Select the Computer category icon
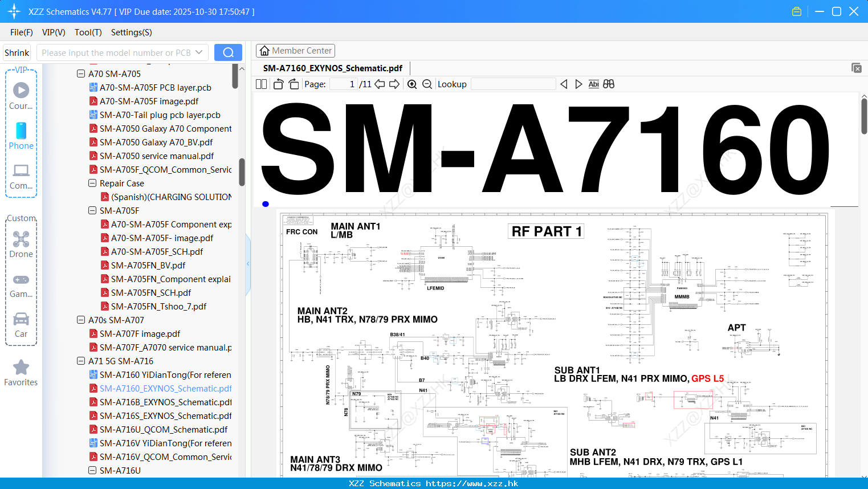This screenshot has height=489, width=868. 21,177
